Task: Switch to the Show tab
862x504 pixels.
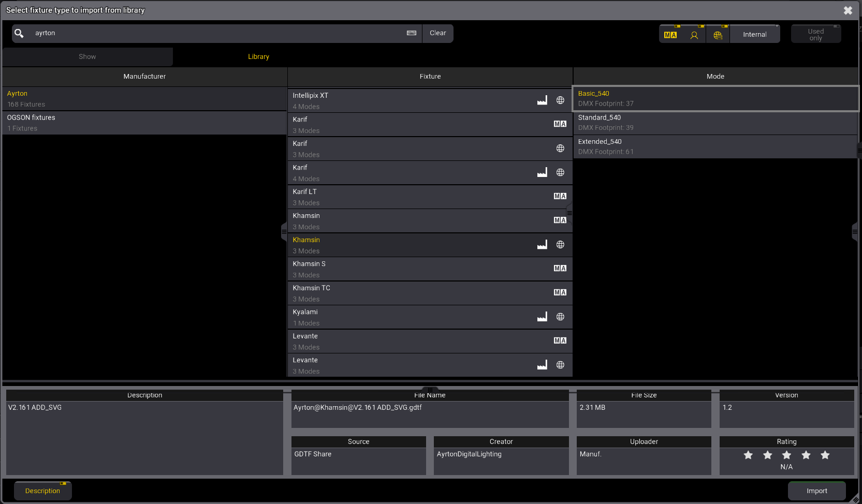Action: tap(87, 57)
